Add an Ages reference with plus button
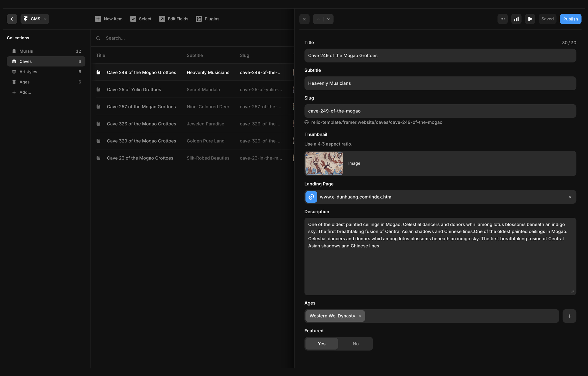The height and width of the screenshot is (376, 588). [569, 316]
